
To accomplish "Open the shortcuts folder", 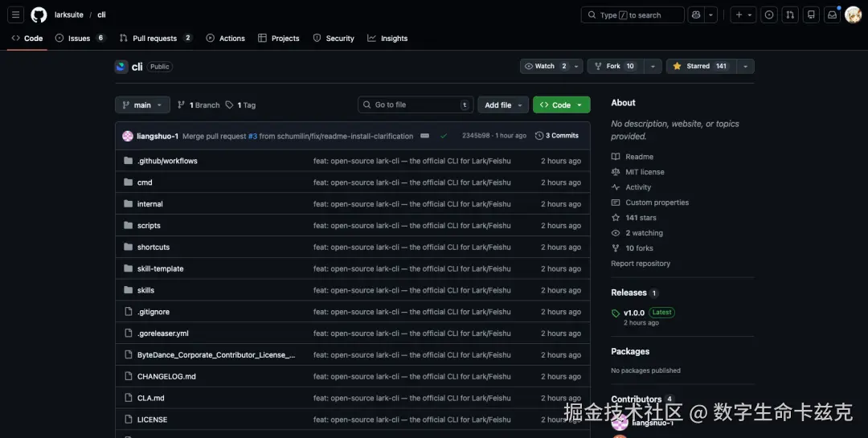I will point(154,247).
